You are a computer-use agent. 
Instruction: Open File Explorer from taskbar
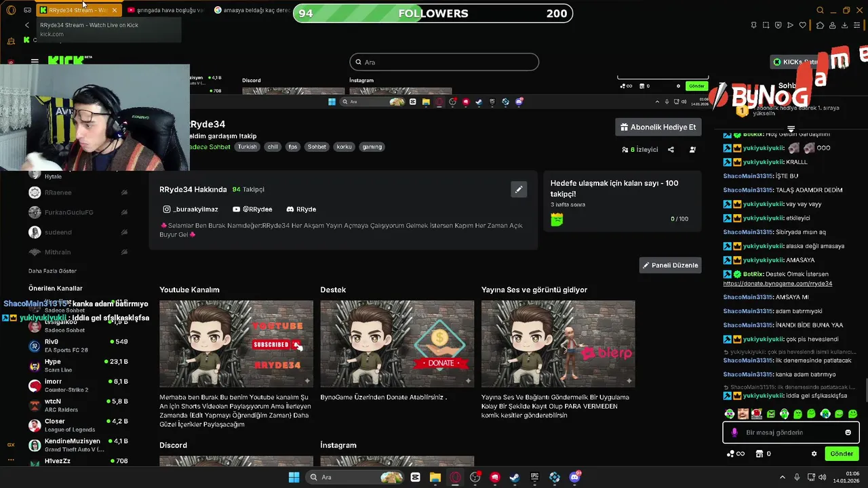(435, 477)
